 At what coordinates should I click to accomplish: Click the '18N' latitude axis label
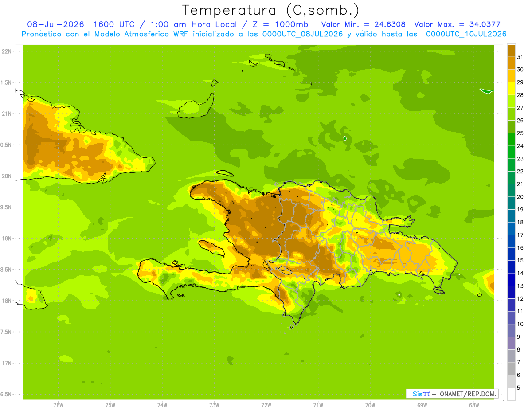(x=6, y=301)
